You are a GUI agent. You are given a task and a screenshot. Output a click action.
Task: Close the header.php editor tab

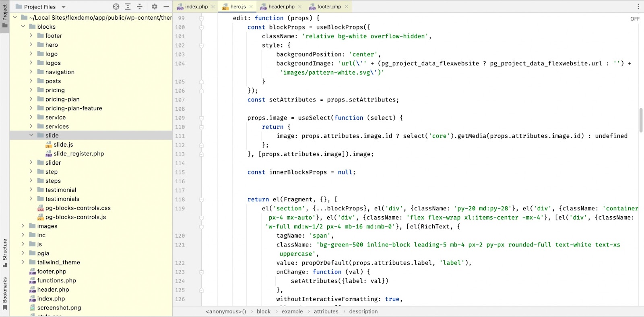[x=300, y=6]
